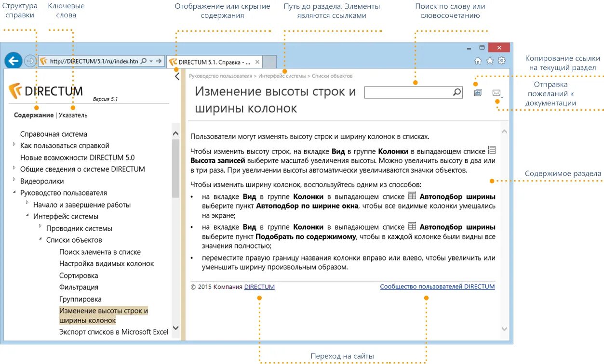Viewport: 604px width, 364px height.
Task: Open favorites with the star icon
Action: coord(490,61)
